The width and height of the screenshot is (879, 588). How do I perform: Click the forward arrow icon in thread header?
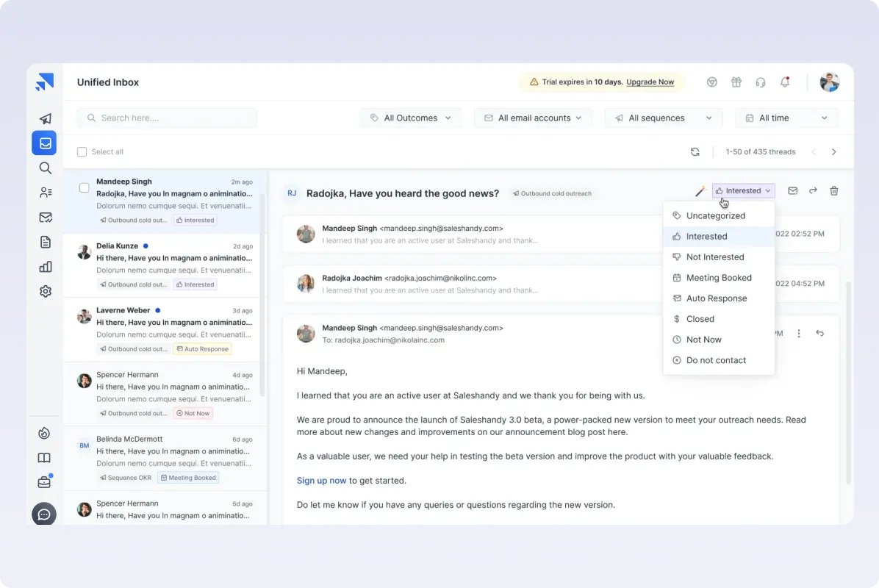pos(813,191)
